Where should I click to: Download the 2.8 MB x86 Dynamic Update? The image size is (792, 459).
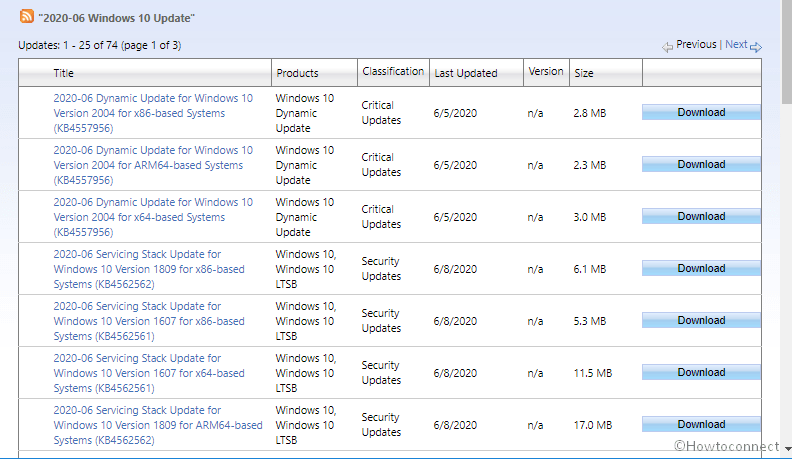point(701,112)
